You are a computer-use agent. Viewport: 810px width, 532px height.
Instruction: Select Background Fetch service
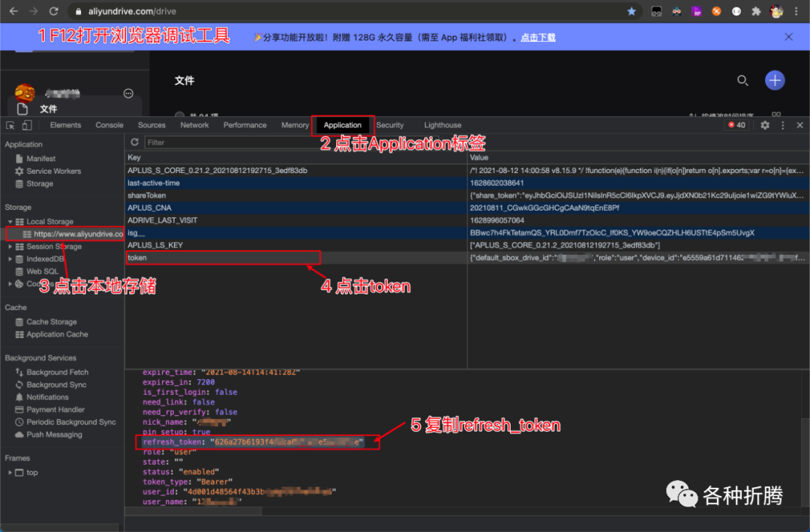[57, 372]
